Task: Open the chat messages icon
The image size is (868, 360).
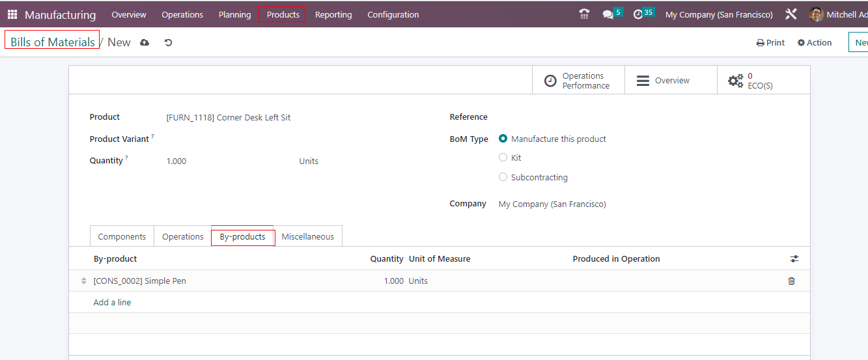Action: point(608,14)
